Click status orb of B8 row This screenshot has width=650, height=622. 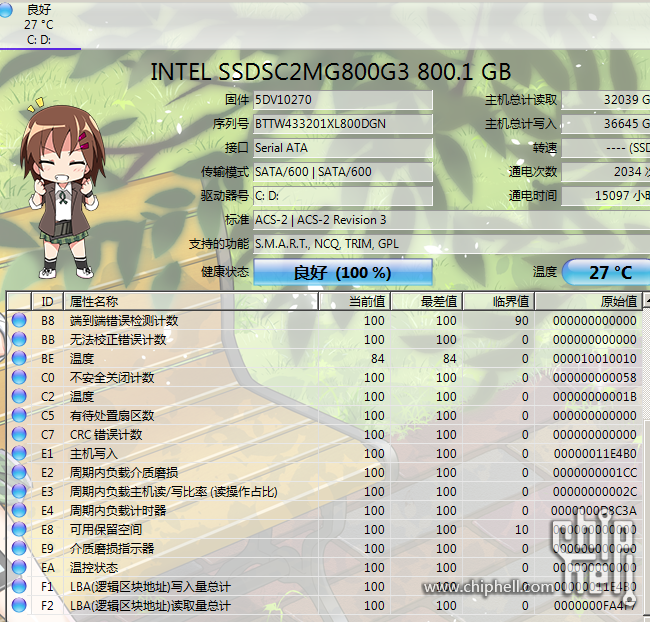pyautogui.click(x=19, y=321)
